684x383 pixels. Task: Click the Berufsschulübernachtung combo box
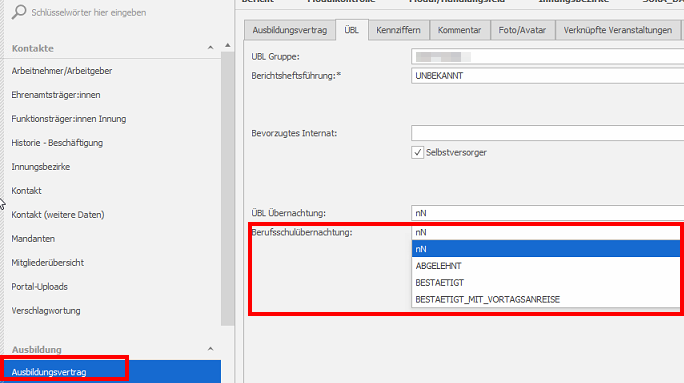pos(547,232)
